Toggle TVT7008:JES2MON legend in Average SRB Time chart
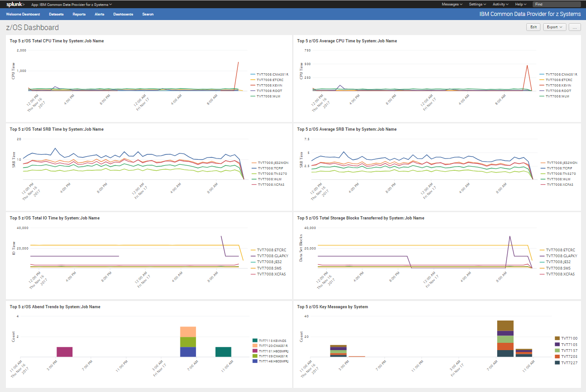This screenshot has height=392, width=586. pos(559,163)
